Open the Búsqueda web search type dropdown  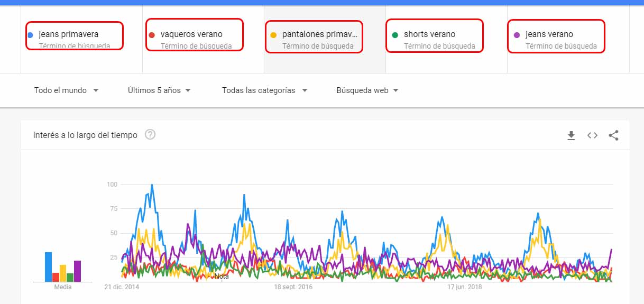(367, 90)
